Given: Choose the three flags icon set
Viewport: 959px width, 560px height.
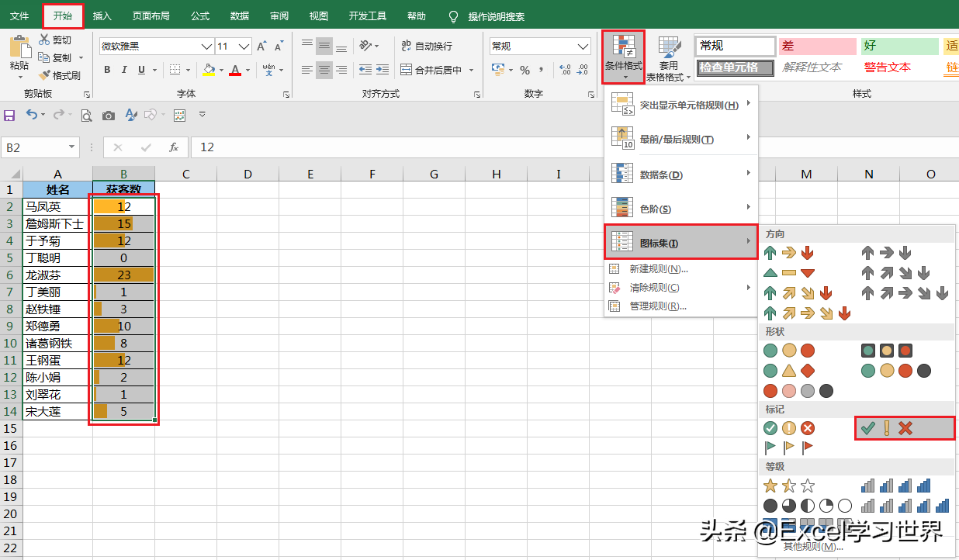Looking at the screenshot, I should (x=789, y=447).
